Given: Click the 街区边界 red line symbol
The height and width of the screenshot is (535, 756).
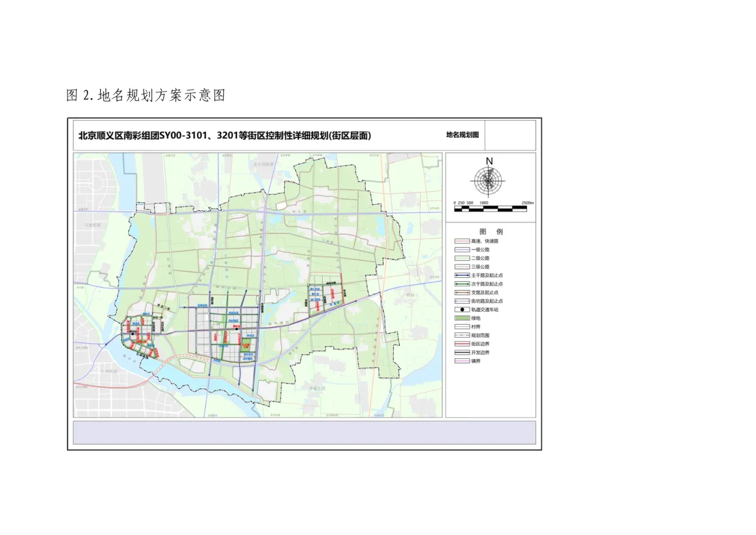Looking at the screenshot, I should point(462,344).
